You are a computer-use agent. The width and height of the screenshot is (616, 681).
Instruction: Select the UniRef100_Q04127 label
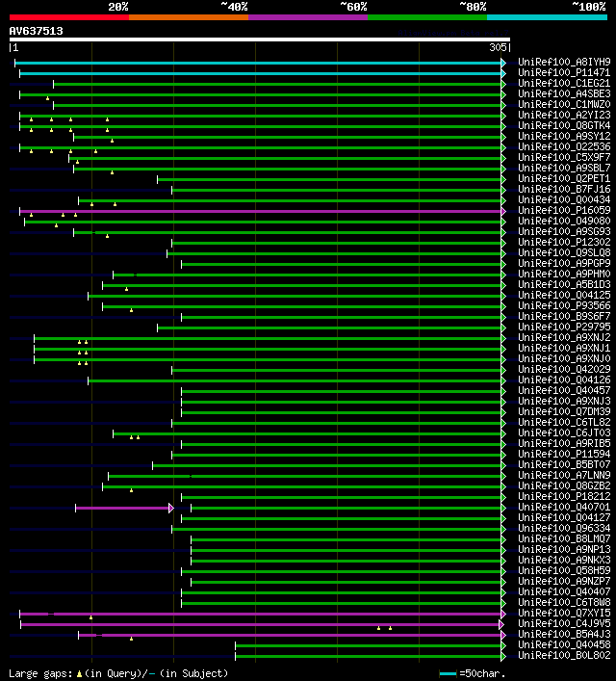(x=564, y=517)
